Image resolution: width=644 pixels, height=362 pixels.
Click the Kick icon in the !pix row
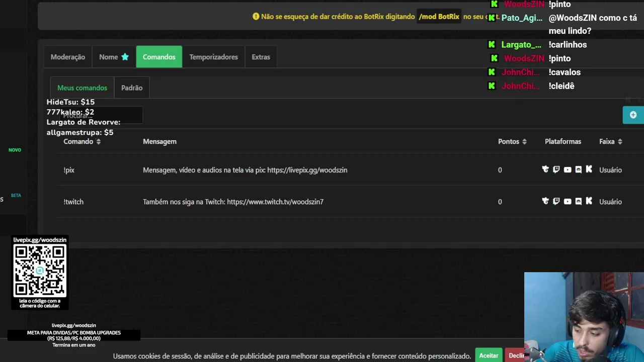(589, 169)
